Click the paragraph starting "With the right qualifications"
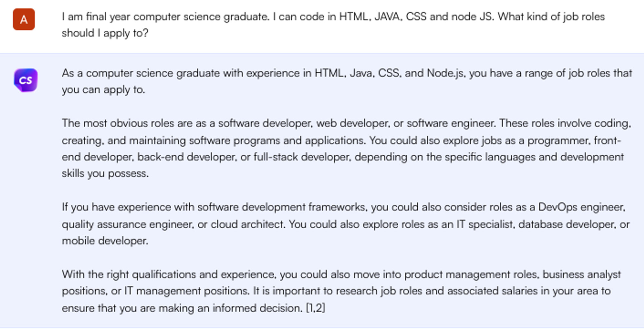This screenshot has height=329, width=644. point(341,291)
